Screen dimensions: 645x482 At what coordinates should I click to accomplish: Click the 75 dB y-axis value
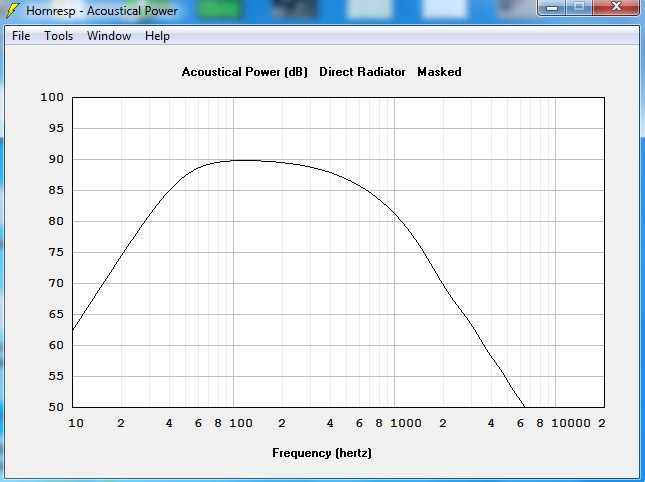click(x=56, y=252)
